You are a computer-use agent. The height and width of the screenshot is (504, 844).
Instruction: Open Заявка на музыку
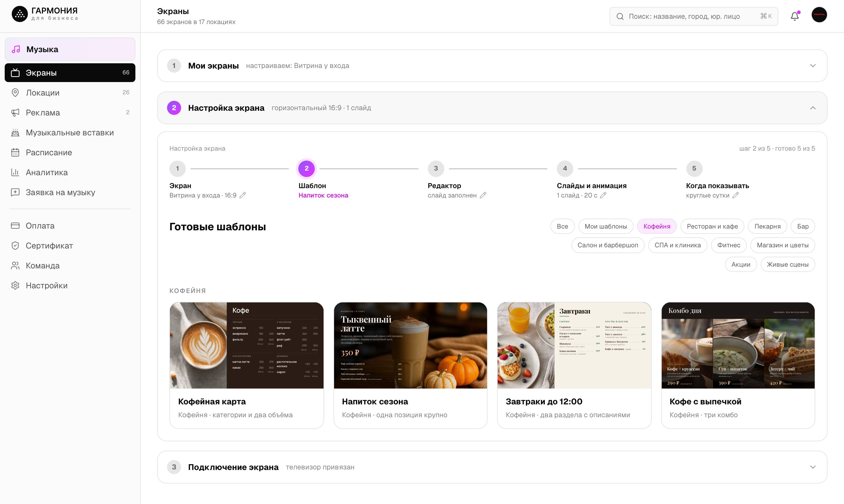pos(70,192)
